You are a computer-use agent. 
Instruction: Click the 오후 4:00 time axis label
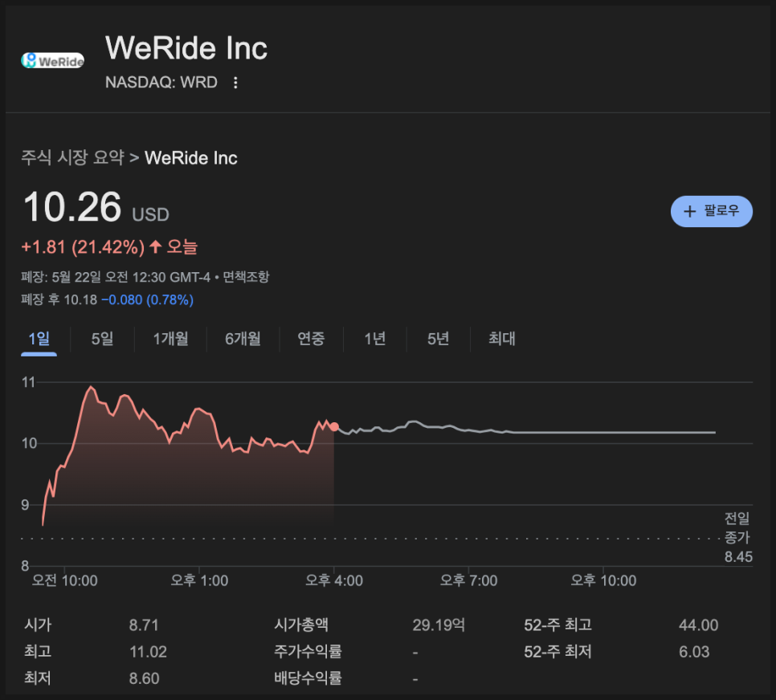(x=334, y=580)
